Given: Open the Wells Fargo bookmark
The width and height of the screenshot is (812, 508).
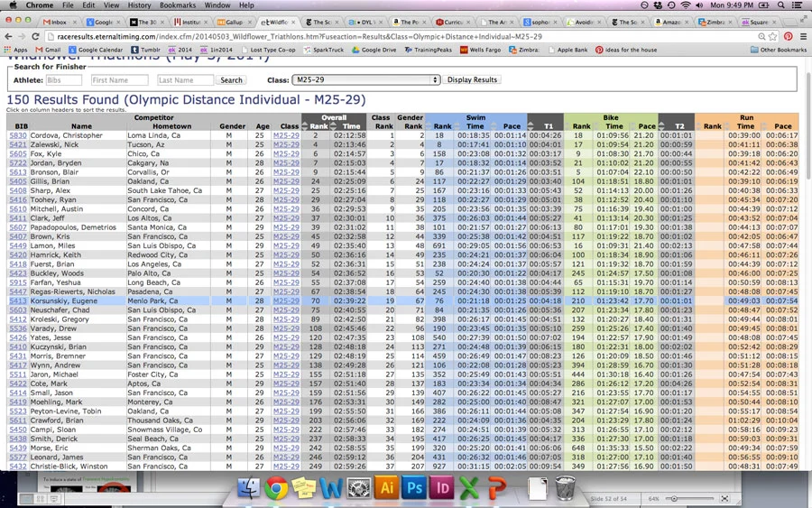Looking at the screenshot, I should (x=481, y=50).
